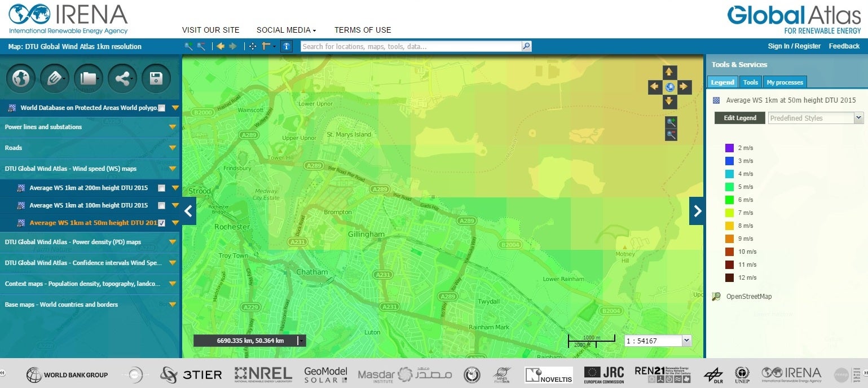Open the My processes tab
The image size is (868, 388).
coord(784,82)
